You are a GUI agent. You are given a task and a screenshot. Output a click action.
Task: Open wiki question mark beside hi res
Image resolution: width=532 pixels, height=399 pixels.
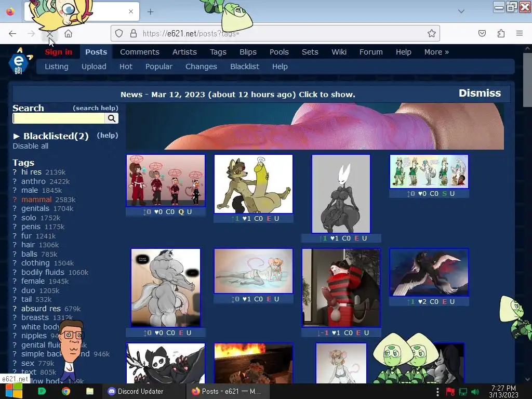click(x=15, y=172)
